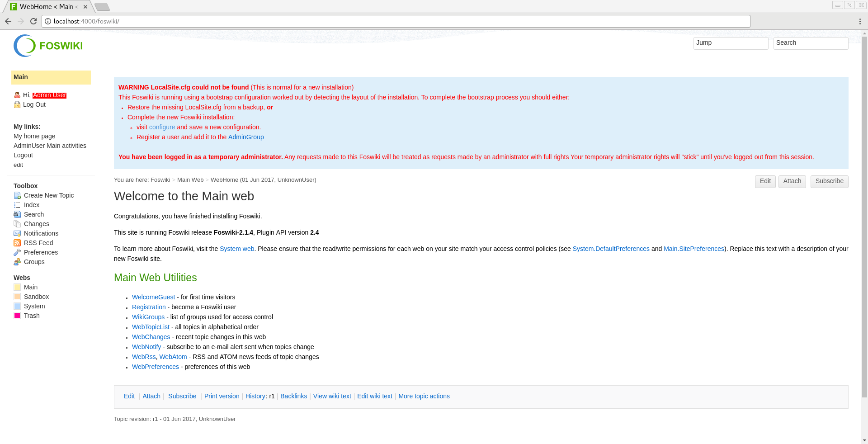Click the Foswiki logo
The width and height of the screenshot is (868, 444).
(x=48, y=46)
